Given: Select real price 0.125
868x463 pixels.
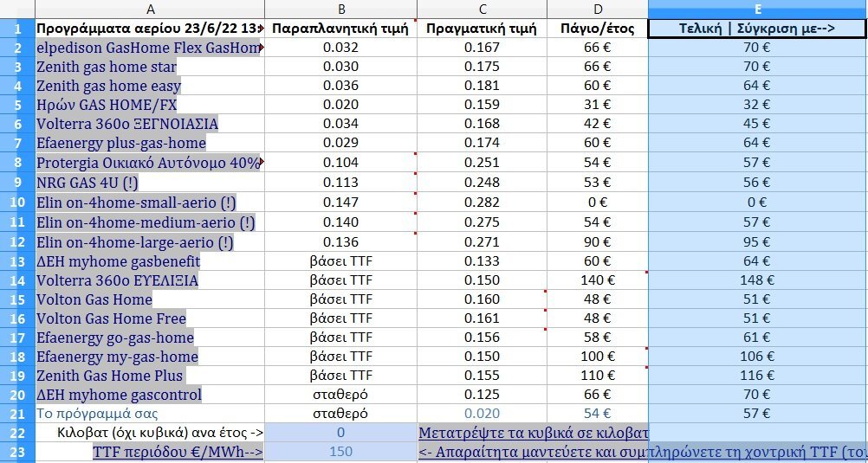Looking at the screenshot, I should tap(483, 395).
